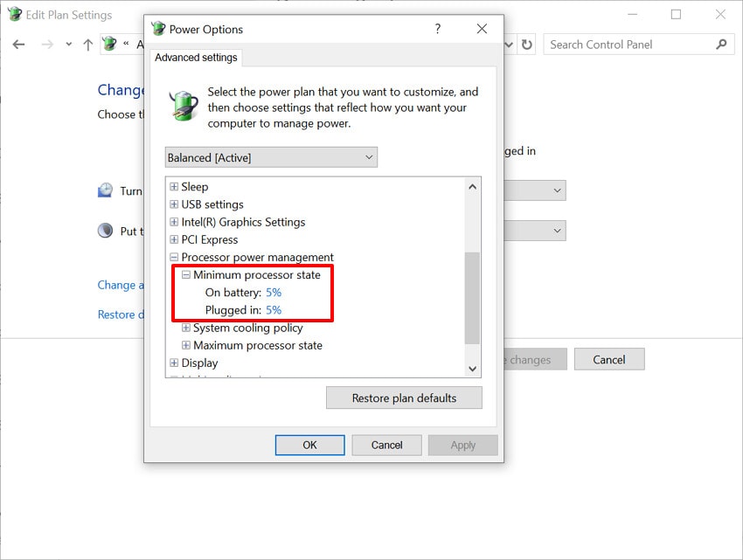Expand System cooling policy node

(186, 328)
